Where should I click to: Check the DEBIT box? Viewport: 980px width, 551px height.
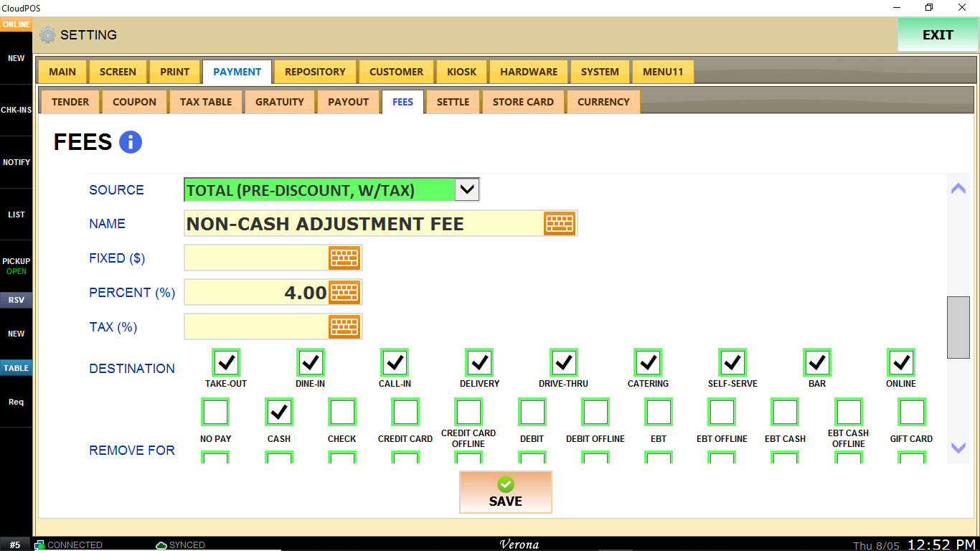coord(532,413)
